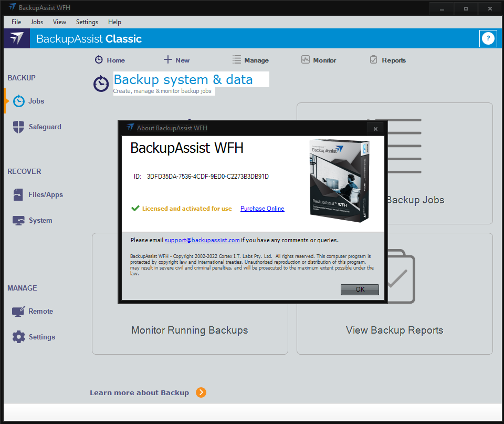
Task: Click the Jobs clock icon in sidebar
Action: [19, 101]
